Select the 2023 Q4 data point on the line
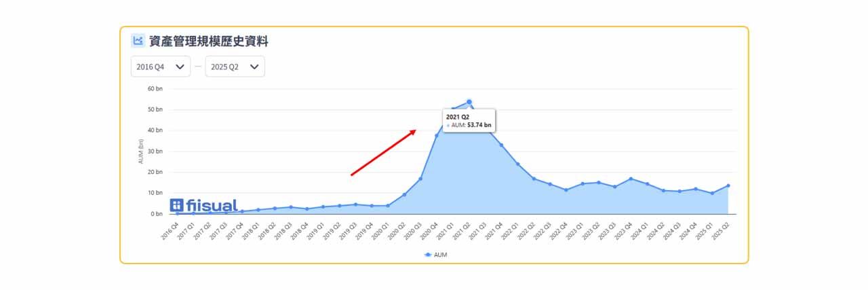Image resolution: width=868 pixels, height=290 pixels. 631,179
